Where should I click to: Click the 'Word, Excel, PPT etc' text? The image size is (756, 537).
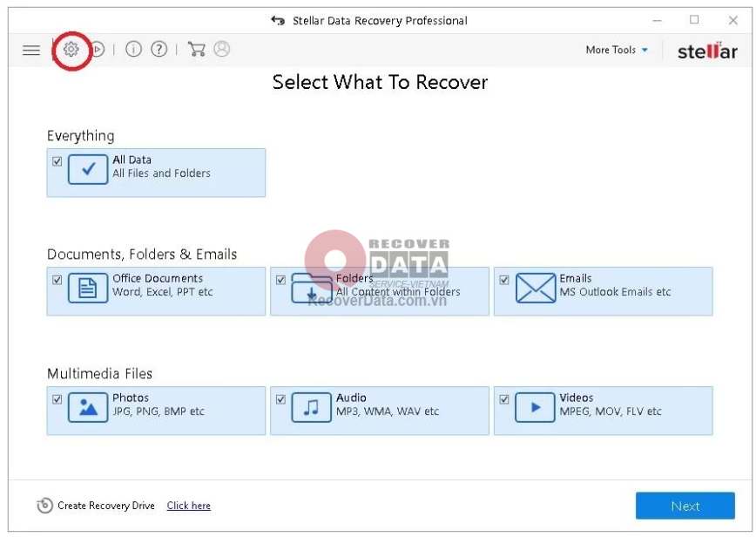(x=163, y=292)
